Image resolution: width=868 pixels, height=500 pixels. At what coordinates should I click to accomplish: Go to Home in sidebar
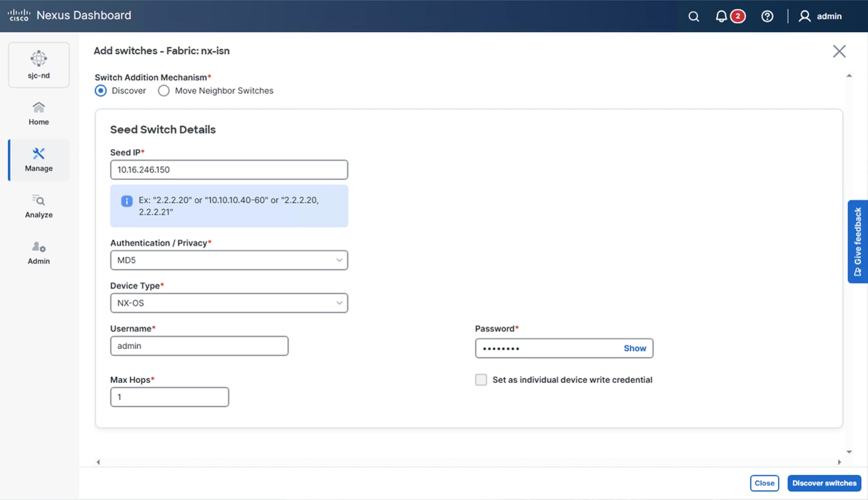(39, 113)
